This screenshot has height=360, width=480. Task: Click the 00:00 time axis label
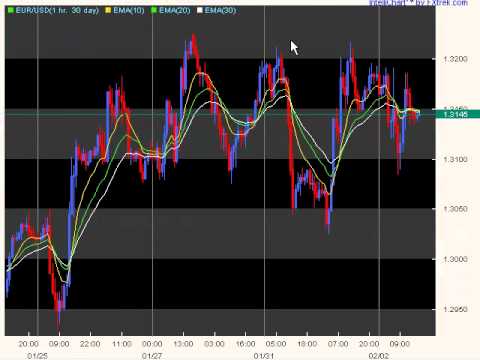click(x=152, y=344)
